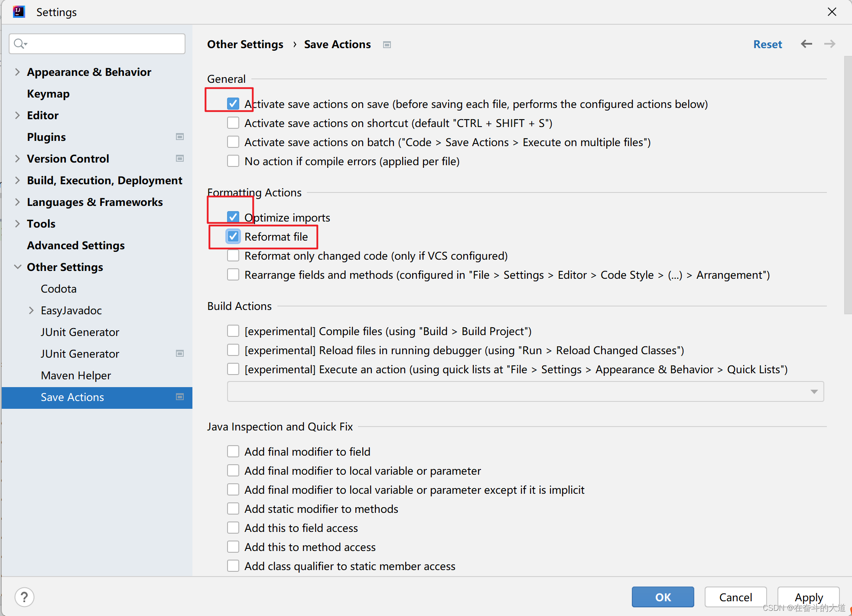Image resolution: width=852 pixels, height=616 pixels.
Task: Select Keymap in the settings sidebar
Action: 48,94
